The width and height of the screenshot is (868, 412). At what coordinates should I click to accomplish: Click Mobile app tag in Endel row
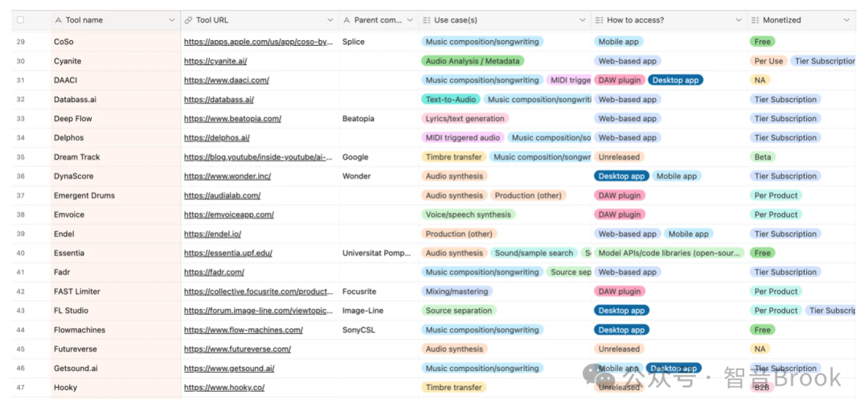pos(688,234)
